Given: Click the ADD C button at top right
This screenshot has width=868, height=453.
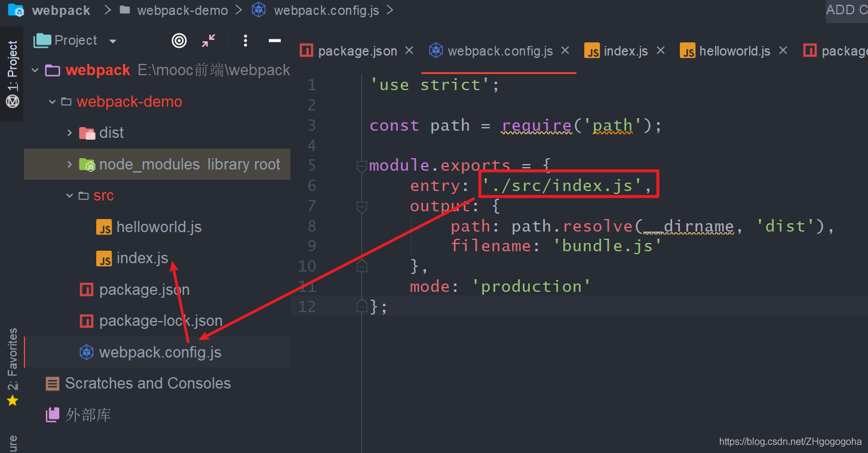Looking at the screenshot, I should click(x=846, y=10).
